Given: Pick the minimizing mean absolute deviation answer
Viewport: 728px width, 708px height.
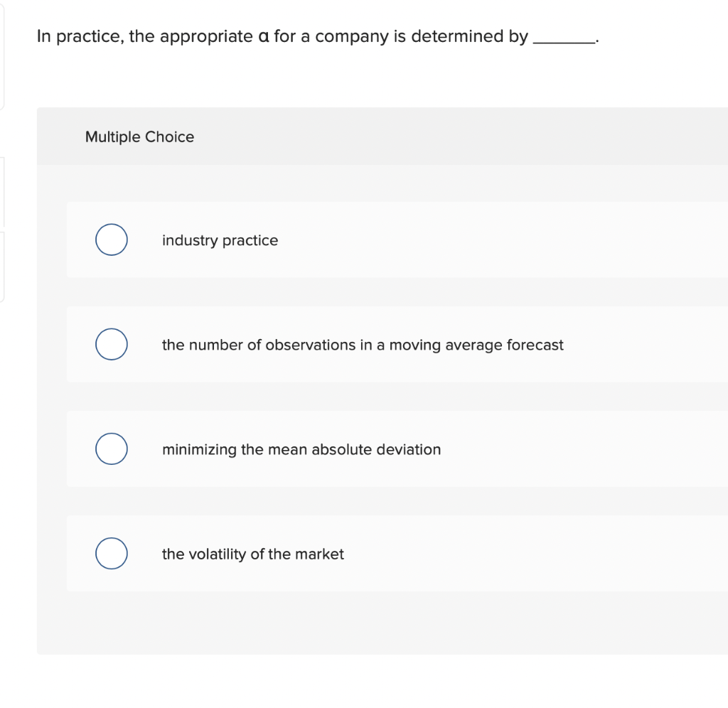Looking at the screenshot, I should [x=301, y=449].
